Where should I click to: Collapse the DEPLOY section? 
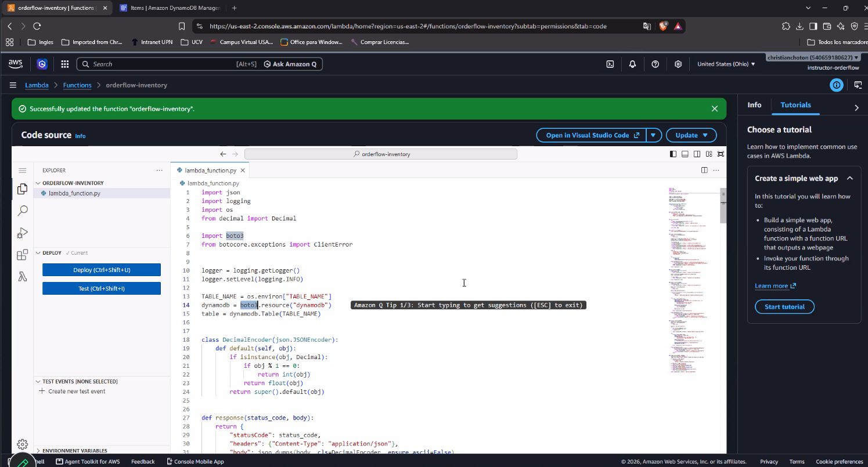[x=102, y=253]
